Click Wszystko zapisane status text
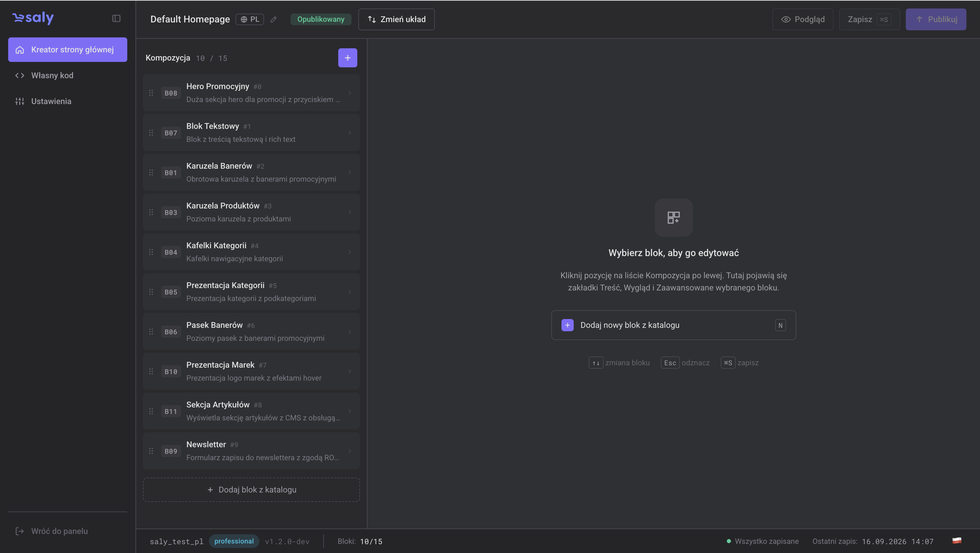The image size is (980, 553). (767, 541)
